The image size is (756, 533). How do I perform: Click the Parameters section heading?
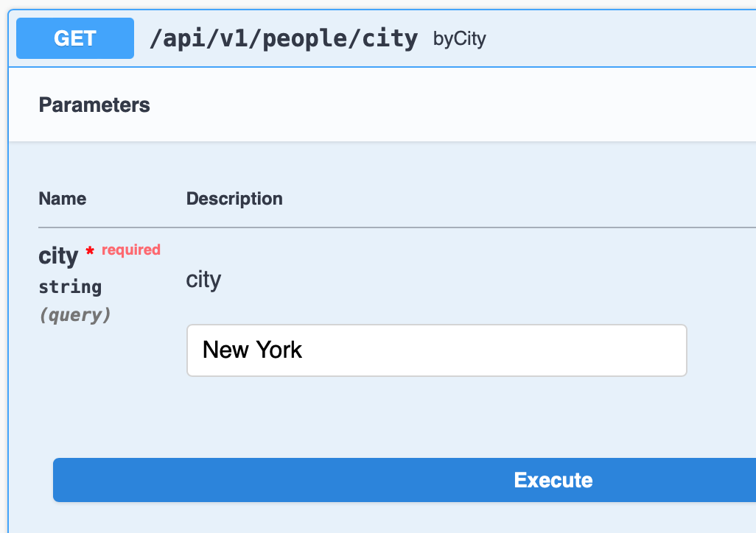coord(94,105)
